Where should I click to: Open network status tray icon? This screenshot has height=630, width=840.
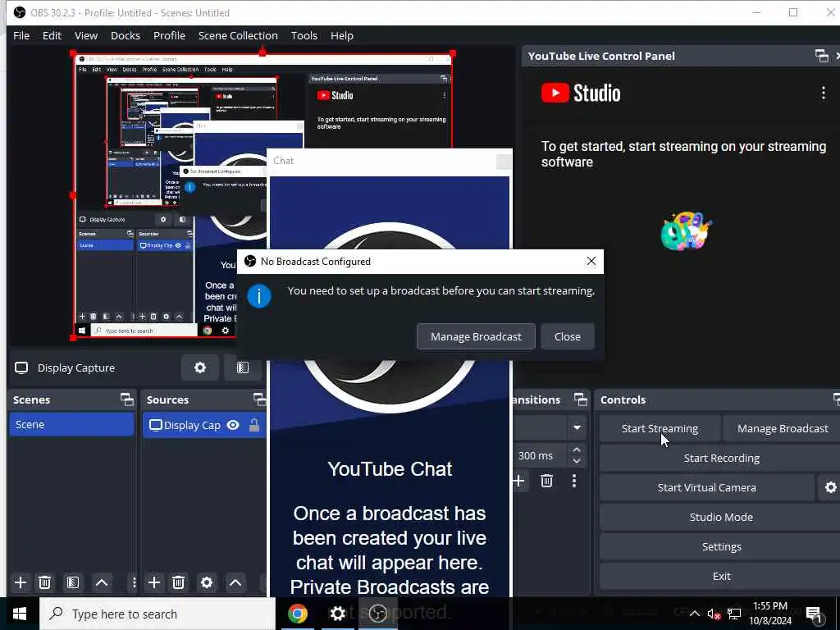734,614
